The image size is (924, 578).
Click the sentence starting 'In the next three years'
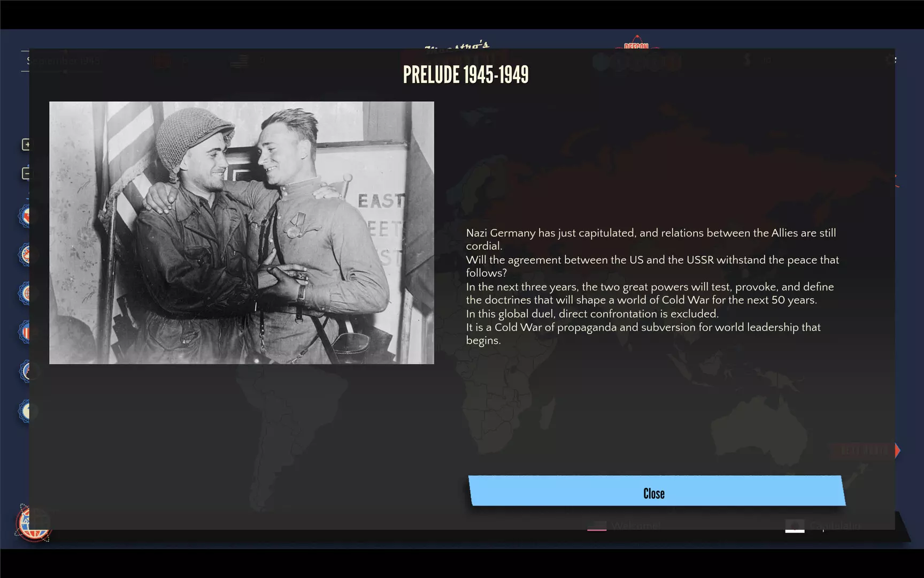pos(650,293)
